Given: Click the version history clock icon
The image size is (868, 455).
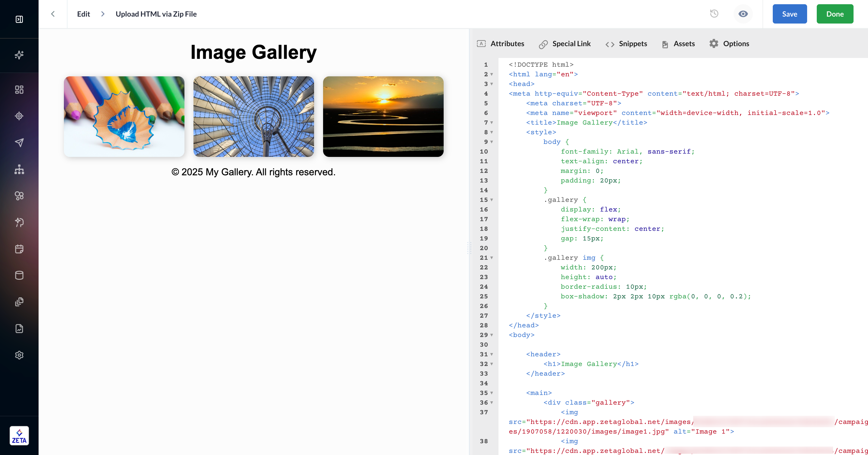Looking at the screenshot, I should tap(714, 14).
